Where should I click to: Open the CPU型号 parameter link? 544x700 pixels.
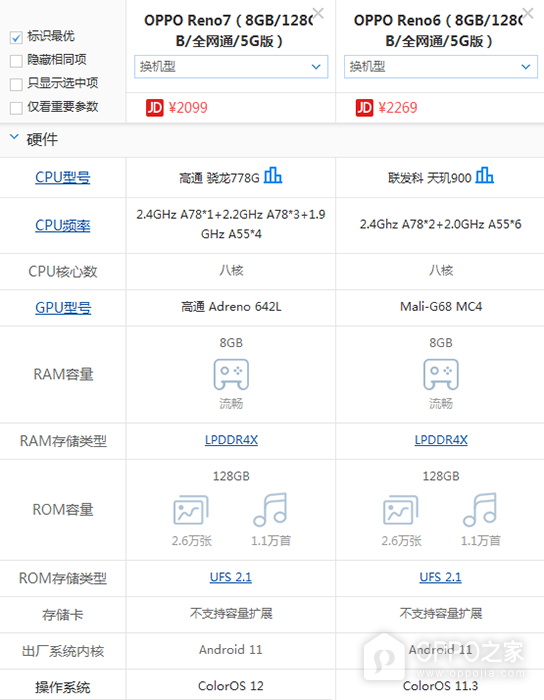click(x=63, y=177)
